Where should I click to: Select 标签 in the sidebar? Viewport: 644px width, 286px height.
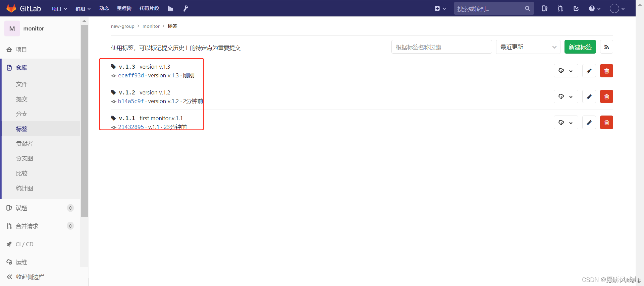coord(22,129)
